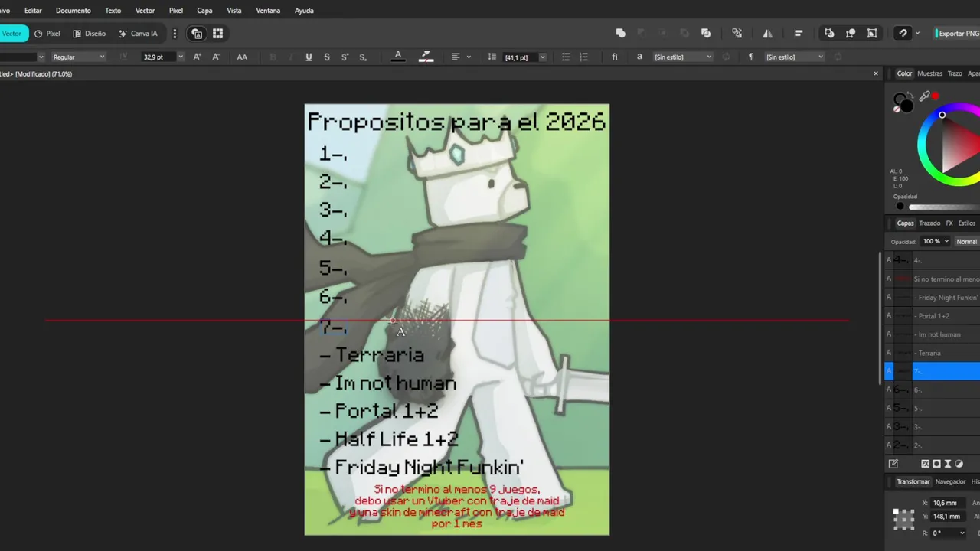This screenshot has height=551, width=980.
Task: Click the insert-on-top target icon
Action: 851,34
